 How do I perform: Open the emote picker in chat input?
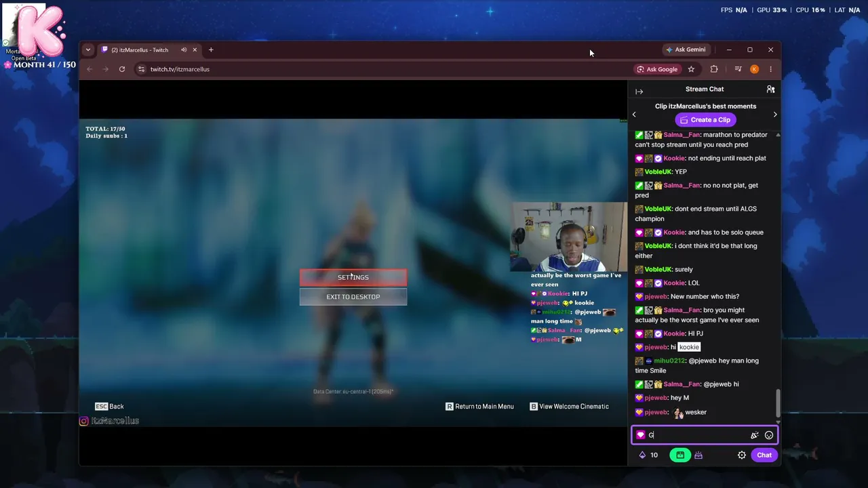[769, 435]
